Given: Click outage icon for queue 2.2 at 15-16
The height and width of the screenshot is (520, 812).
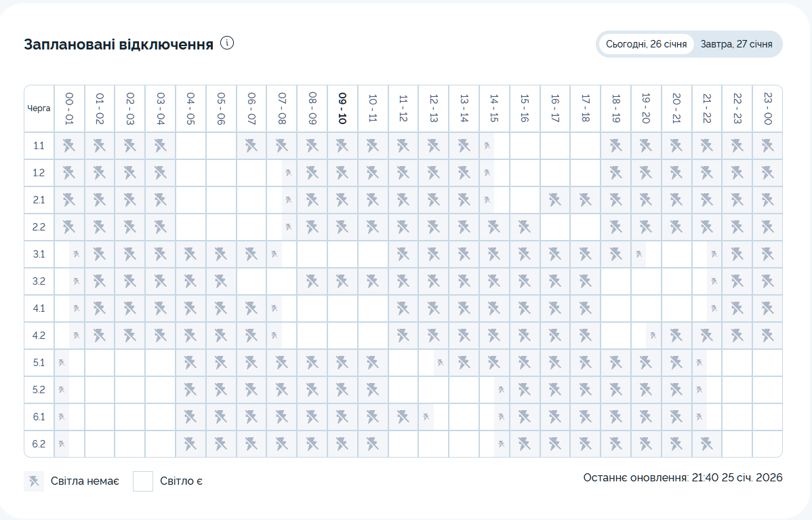Looking at the screenshot, I should pos(524,227).
